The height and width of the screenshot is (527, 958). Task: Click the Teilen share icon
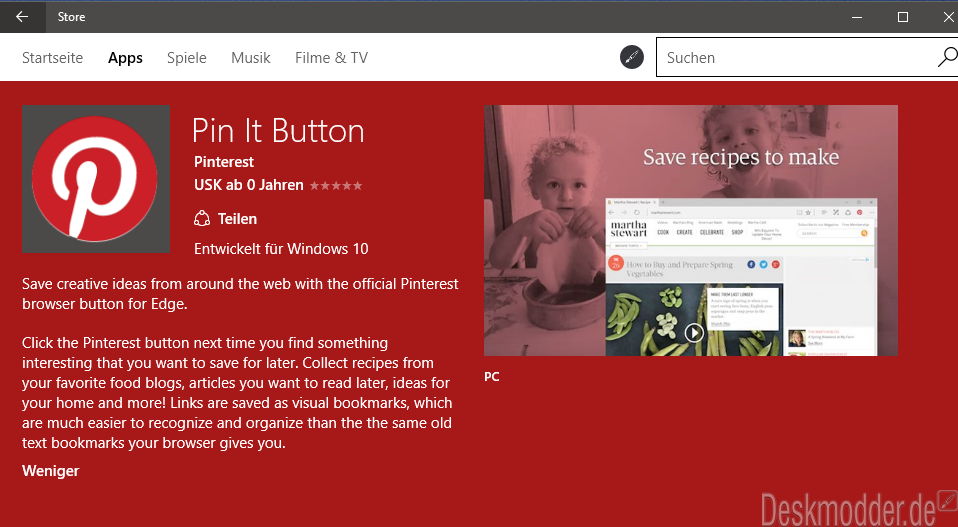click(202, 219)
